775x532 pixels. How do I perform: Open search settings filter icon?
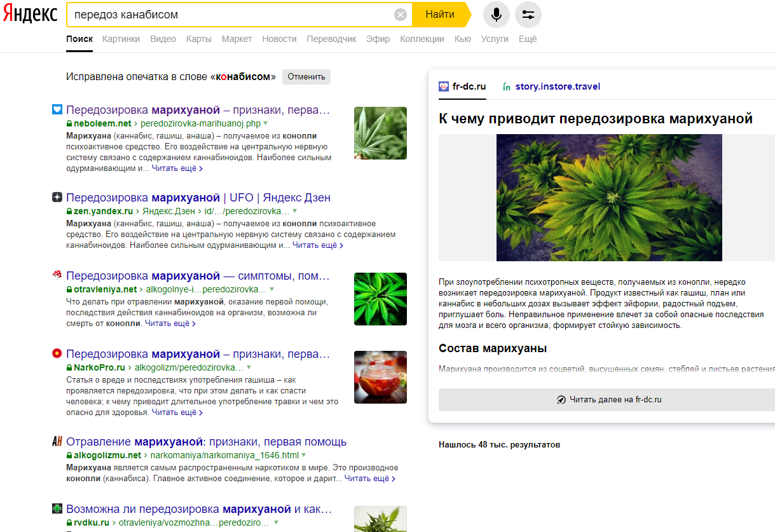[528, 15]
